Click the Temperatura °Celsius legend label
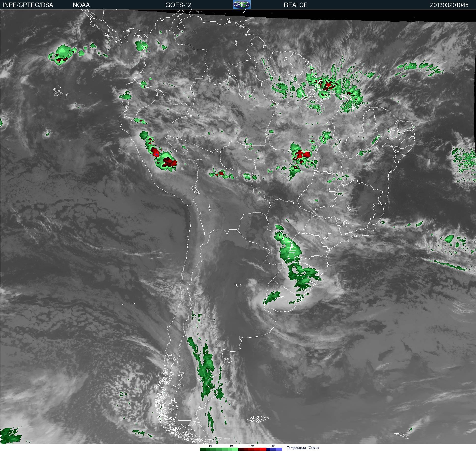The width and height of the screenshot is (476, 451). pos(303,448)
